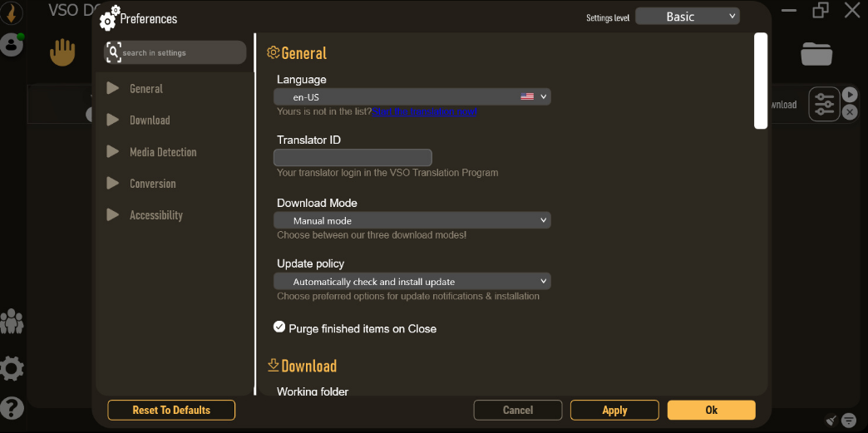Image resolution: width=868 pixels, height=433 pixels.
Task: Open the gear settings icon in sidebar
Action: point(12,368)
